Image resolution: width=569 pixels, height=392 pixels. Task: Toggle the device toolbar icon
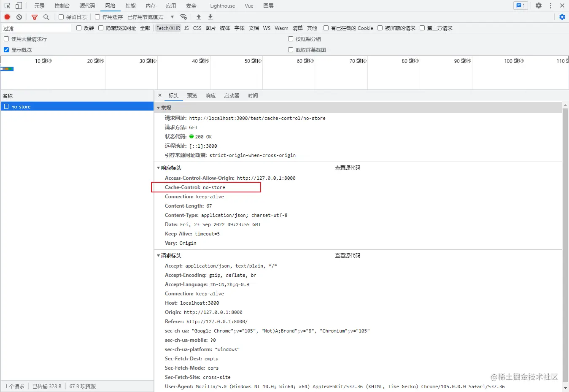pos(19,5)
